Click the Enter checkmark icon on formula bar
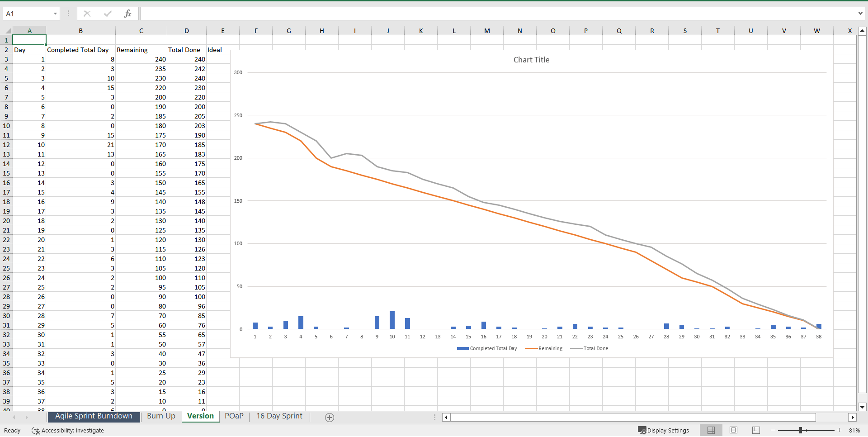This screenshot has height=437, width=868. [107, 14]
